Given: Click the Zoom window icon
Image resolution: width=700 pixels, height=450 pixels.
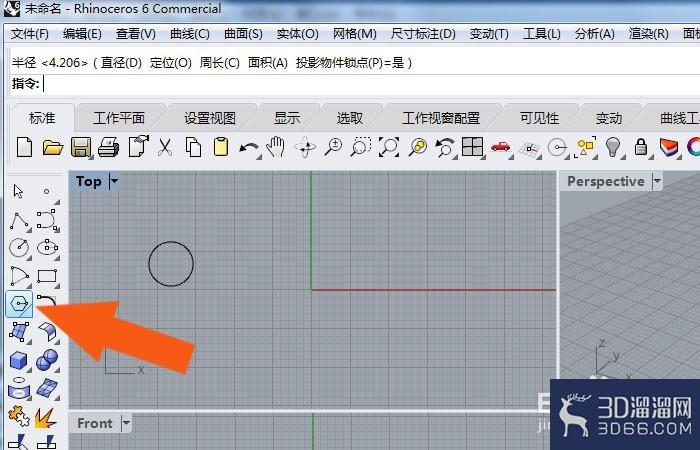Looking at the screenshot, I should [361, 147].
